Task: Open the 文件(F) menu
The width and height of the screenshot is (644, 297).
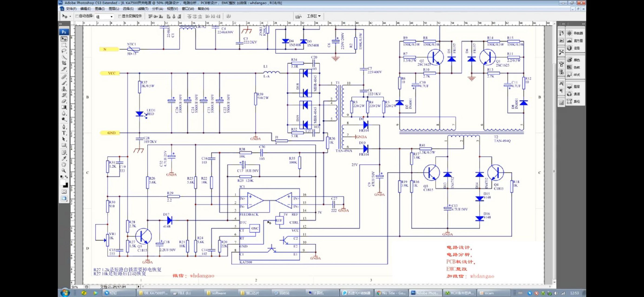Action: 71,9
